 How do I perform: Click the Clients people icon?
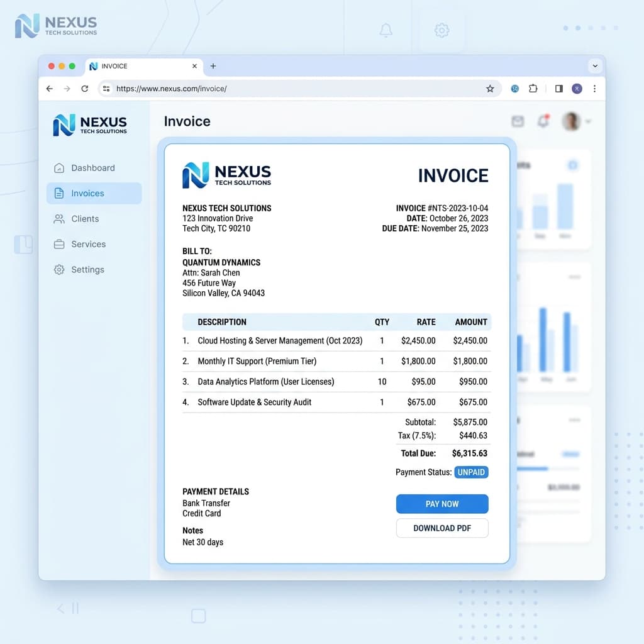pos(59,219)
